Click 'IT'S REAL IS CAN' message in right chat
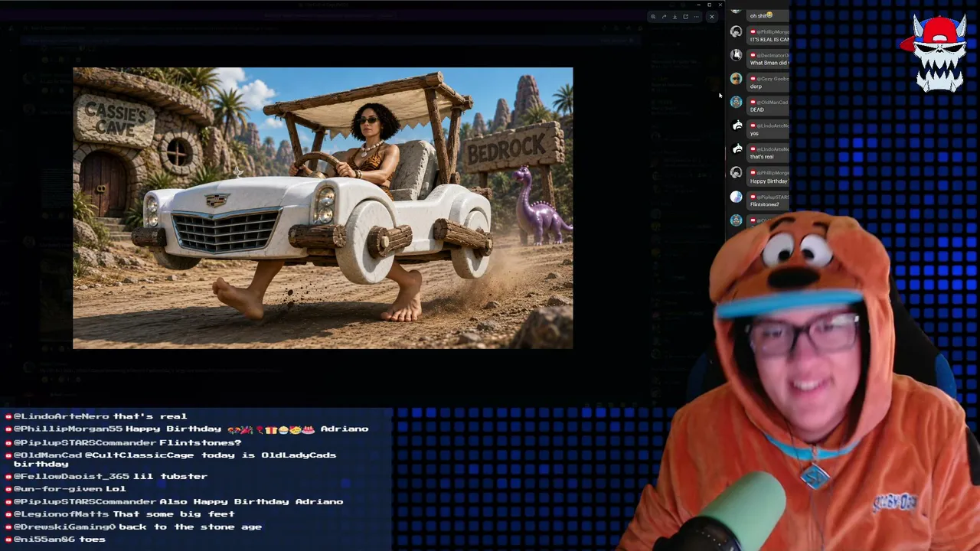Image resolution: width=980 pixels, height=551 pixels. pyautogui.click(x=769, y=40)
